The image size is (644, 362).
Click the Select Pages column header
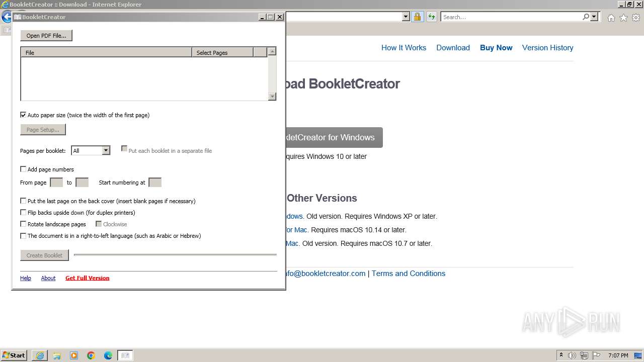(x=222, y=52)
